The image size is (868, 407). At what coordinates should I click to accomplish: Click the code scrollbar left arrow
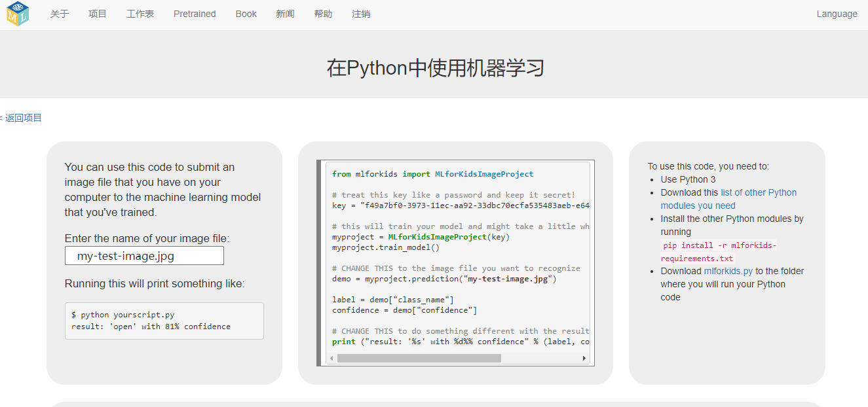point(331,359)
